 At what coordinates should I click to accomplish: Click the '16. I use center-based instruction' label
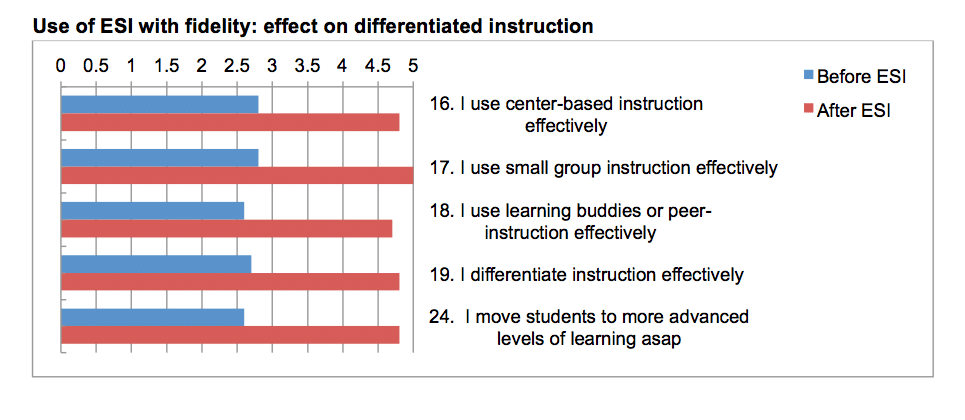(566, 115)
